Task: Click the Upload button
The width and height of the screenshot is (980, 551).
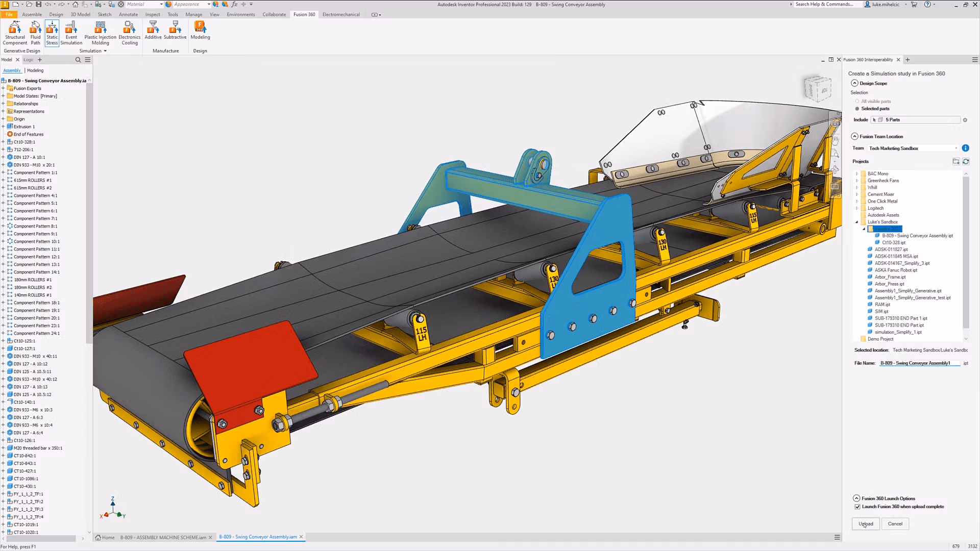Action: pyautogui.click(x=866, y=524)
